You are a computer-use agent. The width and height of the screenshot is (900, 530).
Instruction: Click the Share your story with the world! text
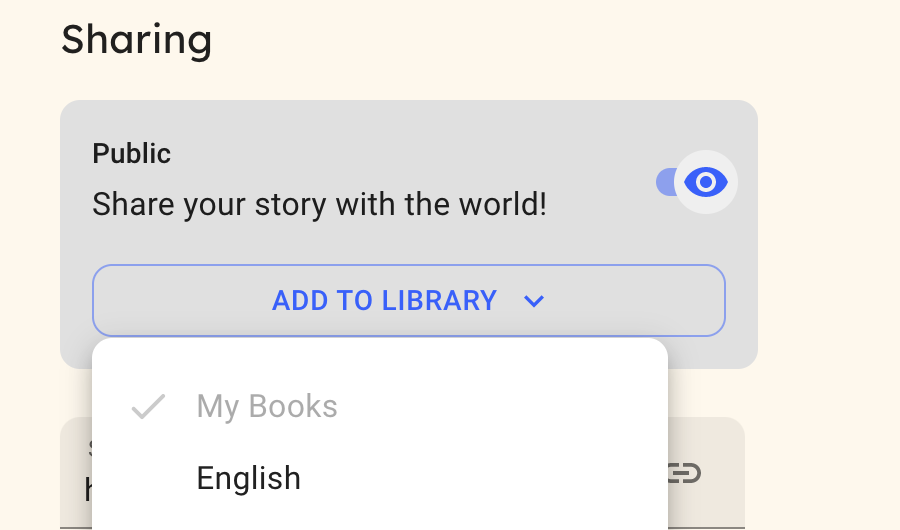[x=319, y=204]
